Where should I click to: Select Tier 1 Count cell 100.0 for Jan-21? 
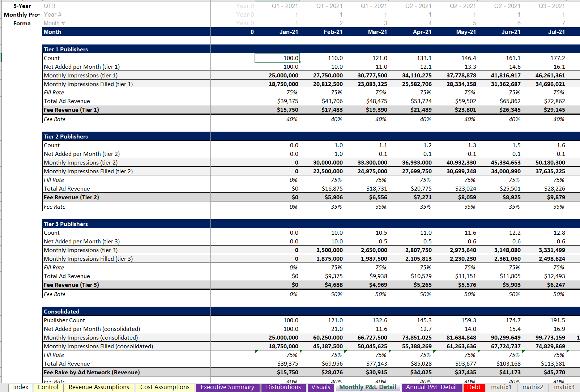277,58
